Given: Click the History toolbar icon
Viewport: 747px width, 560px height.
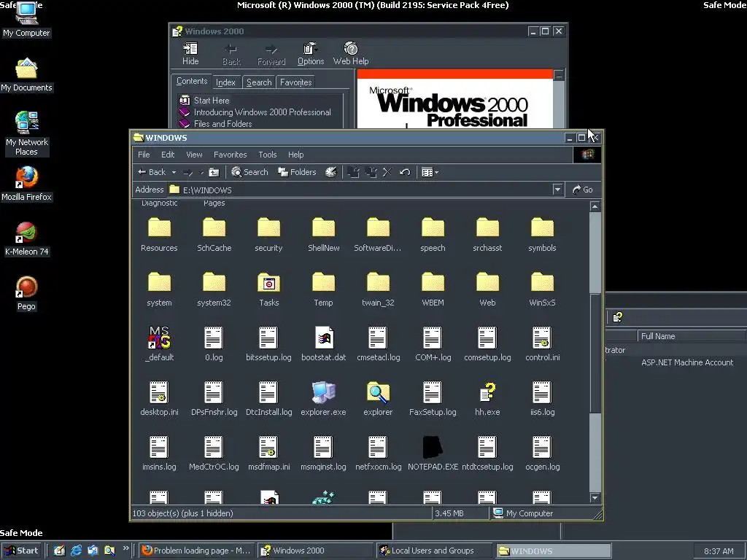Looking at the screenshot, I should (x=331, y=172).
